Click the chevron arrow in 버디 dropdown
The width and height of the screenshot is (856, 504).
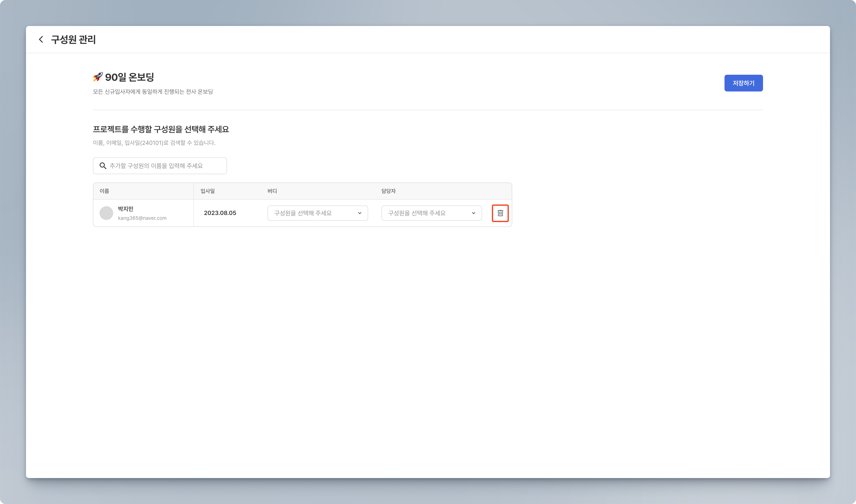(x=360, y=213)
